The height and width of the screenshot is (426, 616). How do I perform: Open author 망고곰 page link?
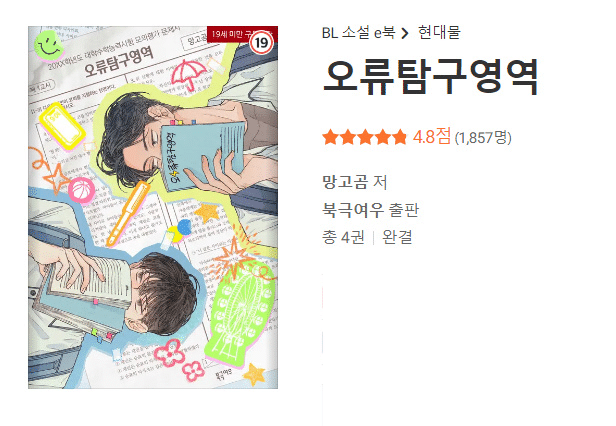[x=345, y=182]
